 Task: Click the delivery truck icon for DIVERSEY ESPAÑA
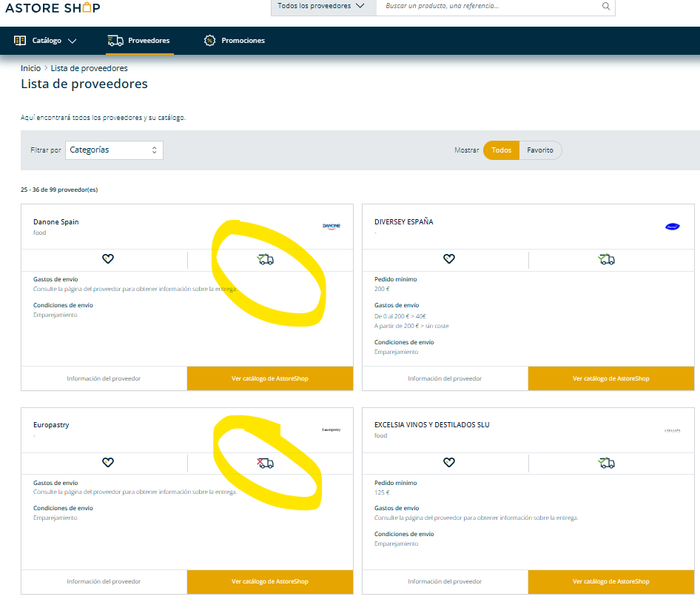point(606,259)
